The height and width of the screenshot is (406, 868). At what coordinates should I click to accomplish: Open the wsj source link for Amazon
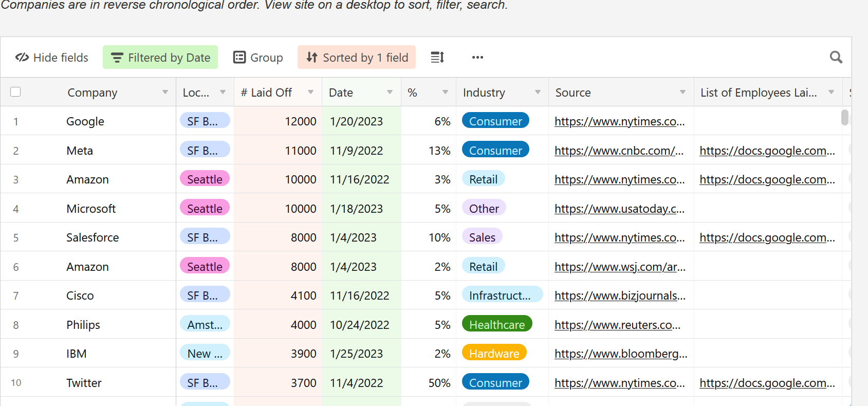[620, 267]
